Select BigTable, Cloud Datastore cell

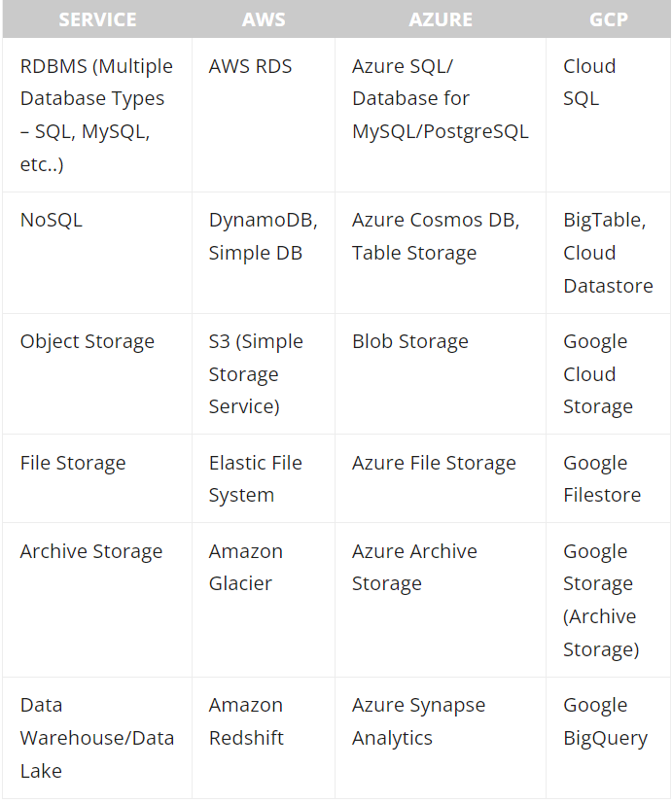click(609, 253)
